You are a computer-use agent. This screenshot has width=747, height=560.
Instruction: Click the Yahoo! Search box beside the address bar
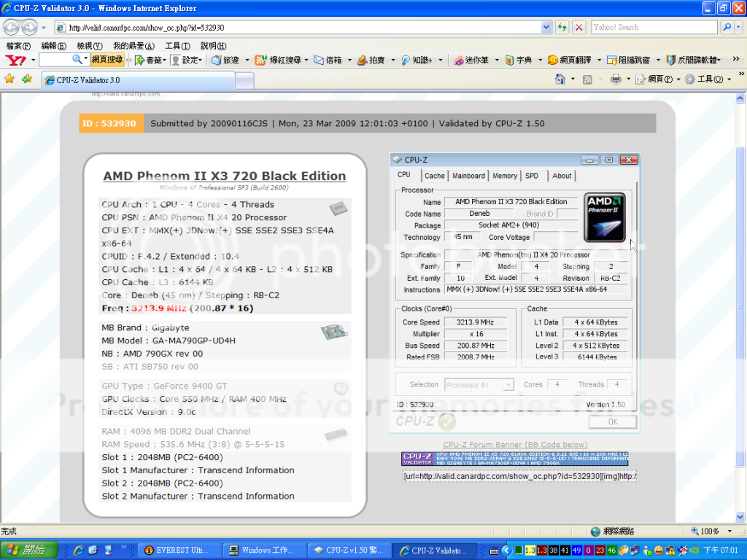654,27
